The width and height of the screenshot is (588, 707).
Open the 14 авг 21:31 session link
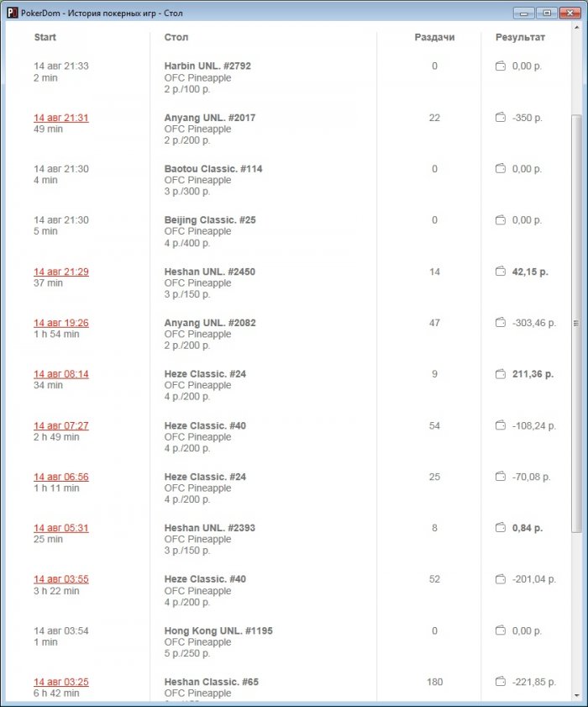click(60, 118)
